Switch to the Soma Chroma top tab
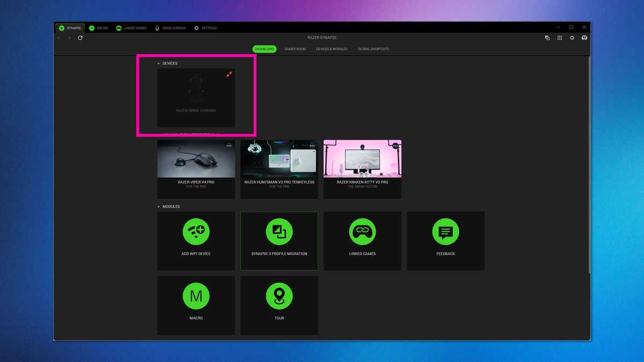The width and height of the screenshot is (644, 362). 170,28
